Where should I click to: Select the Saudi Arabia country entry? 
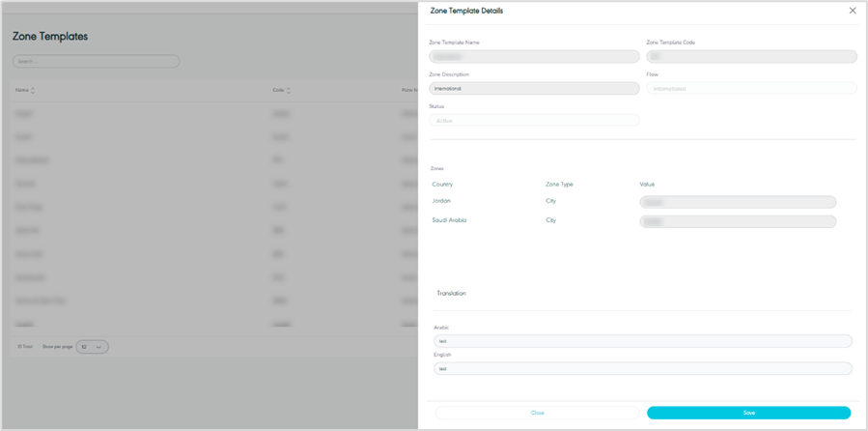tap(449, 220)
